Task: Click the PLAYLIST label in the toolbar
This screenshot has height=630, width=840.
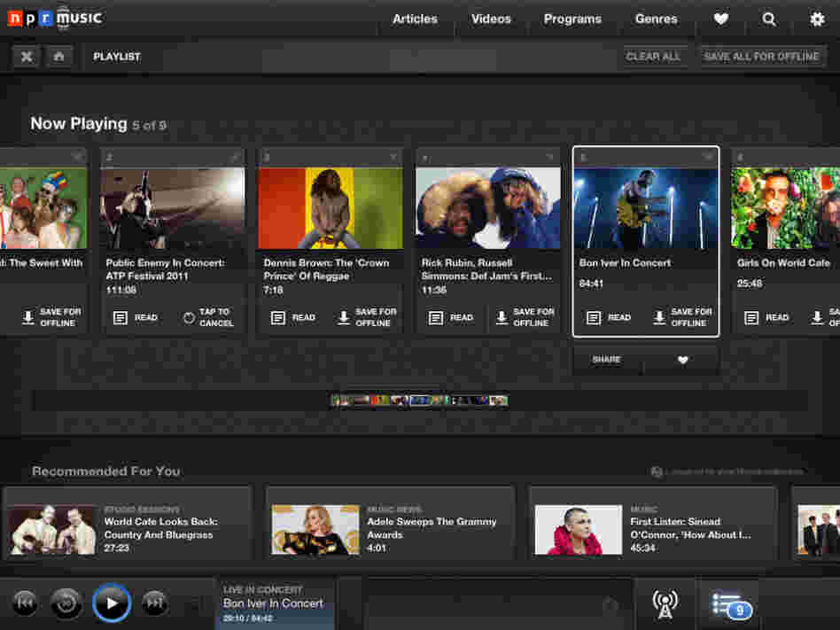Action: 117,57
